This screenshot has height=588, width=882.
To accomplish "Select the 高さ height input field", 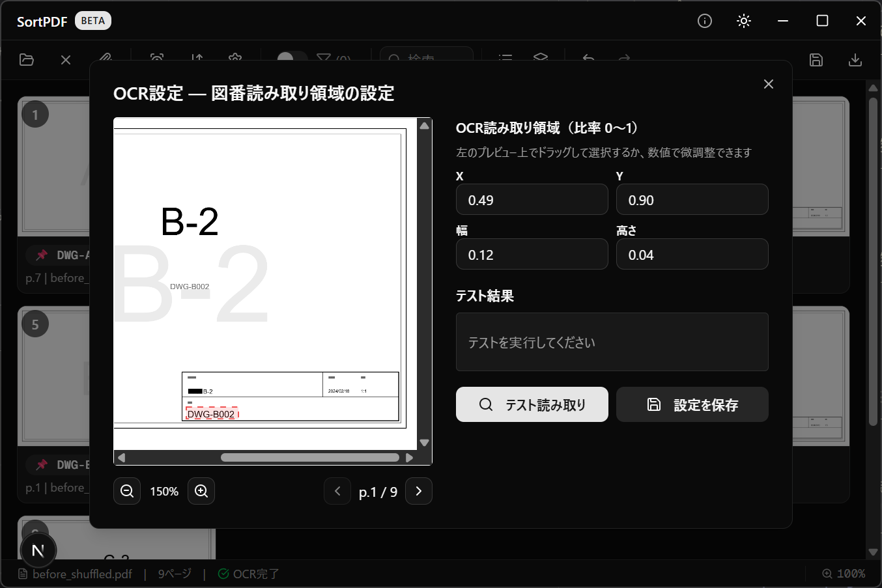I will coord(692,255).
